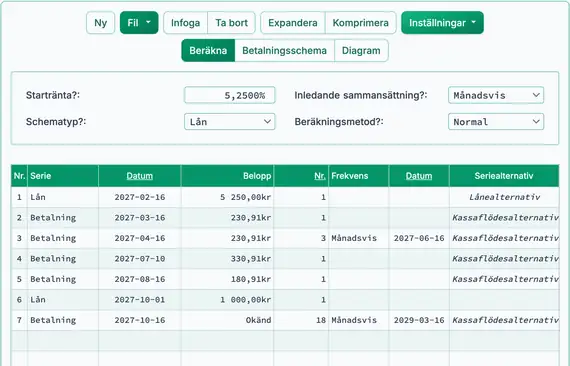Viewport: 570px width, 366px height.
Task: Click the Ny button
Action: (100, 23)
